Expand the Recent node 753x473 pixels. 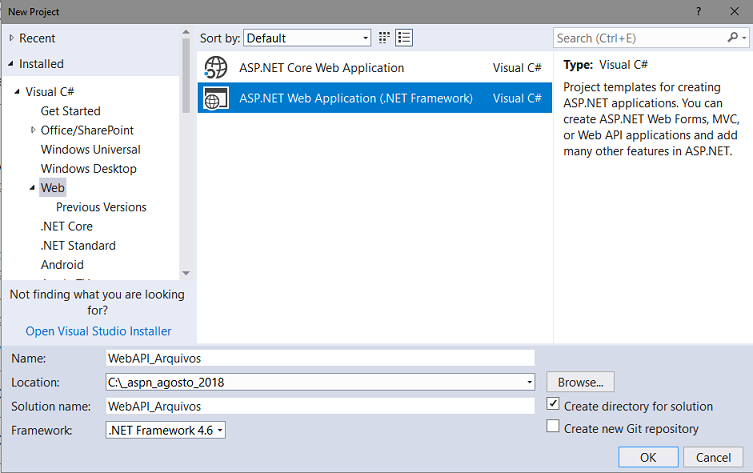click(12, 38)
